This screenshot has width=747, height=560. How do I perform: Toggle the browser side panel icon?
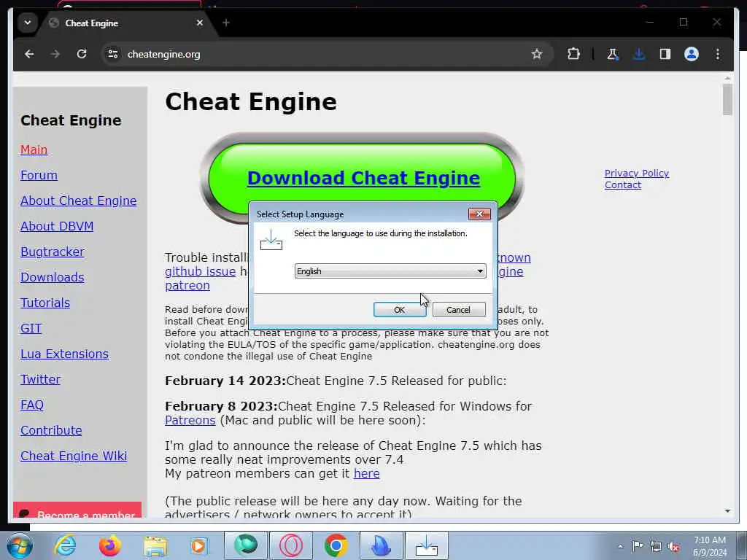click(665, 54)
